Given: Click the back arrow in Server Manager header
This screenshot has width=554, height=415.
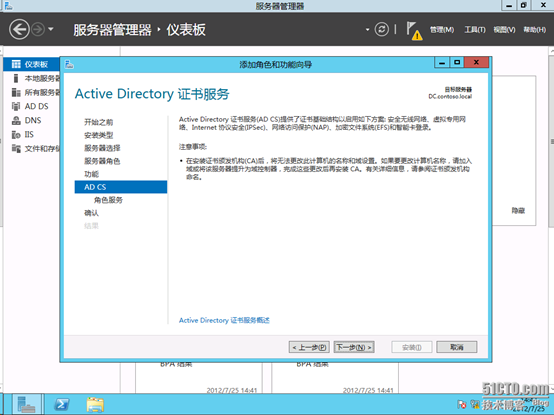Looking at the screenshot, I should (x=19, y=29).
